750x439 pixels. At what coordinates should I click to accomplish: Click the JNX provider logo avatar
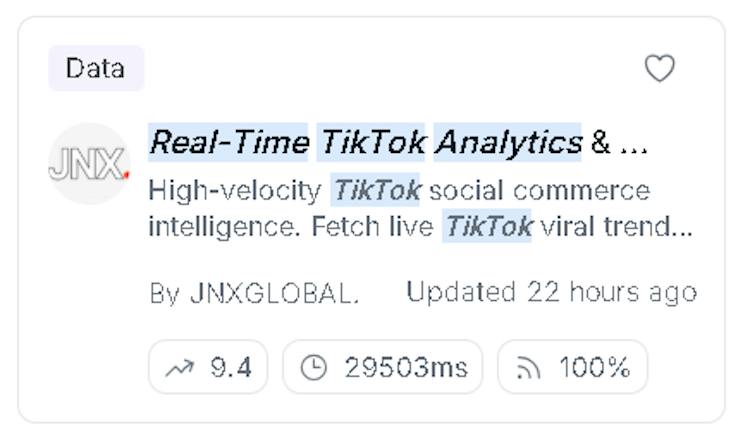click(x=89, y=164)
